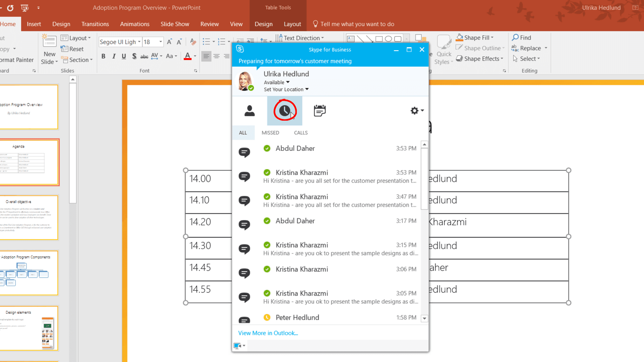Toggle Align Left for the paragraph
644x362 pixels.
206,56
